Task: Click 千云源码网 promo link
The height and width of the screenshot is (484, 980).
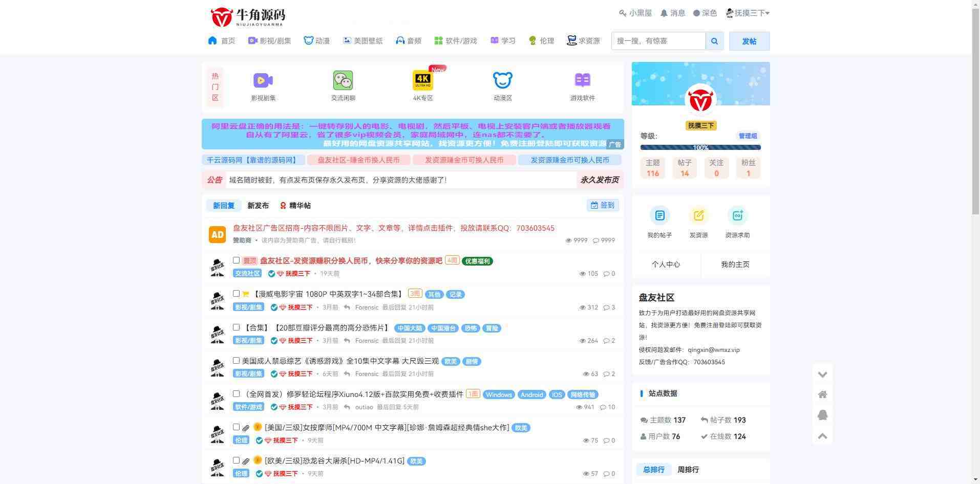Action: coord(253,160)
